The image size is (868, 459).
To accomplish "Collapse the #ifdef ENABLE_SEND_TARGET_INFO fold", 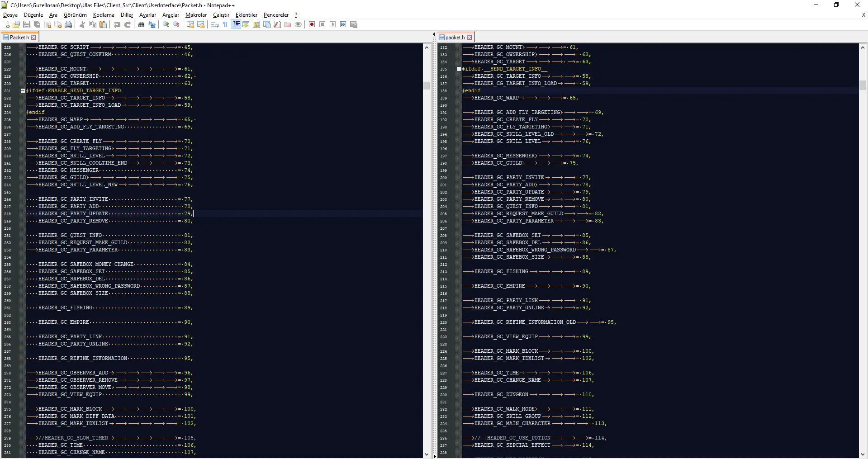I will [23, 90].
